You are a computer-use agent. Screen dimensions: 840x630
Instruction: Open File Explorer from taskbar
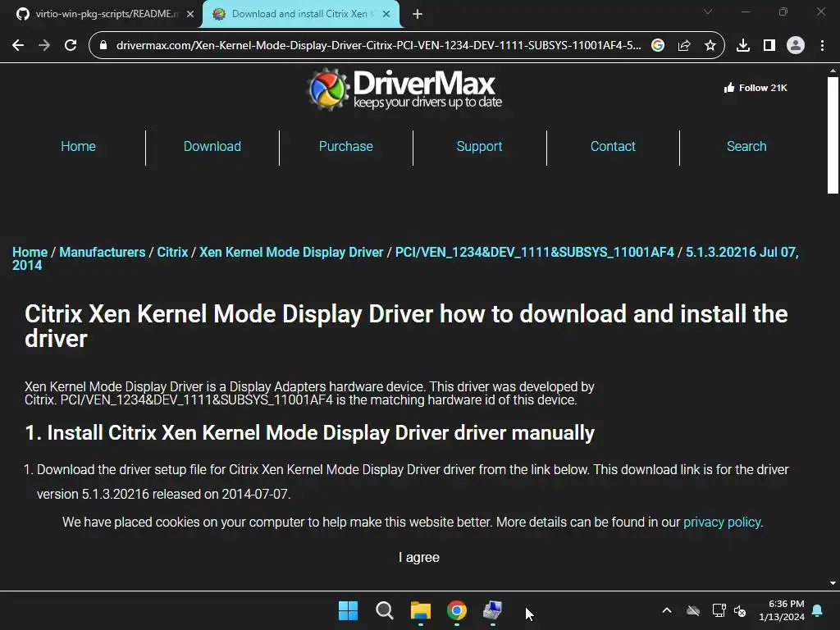421,610
